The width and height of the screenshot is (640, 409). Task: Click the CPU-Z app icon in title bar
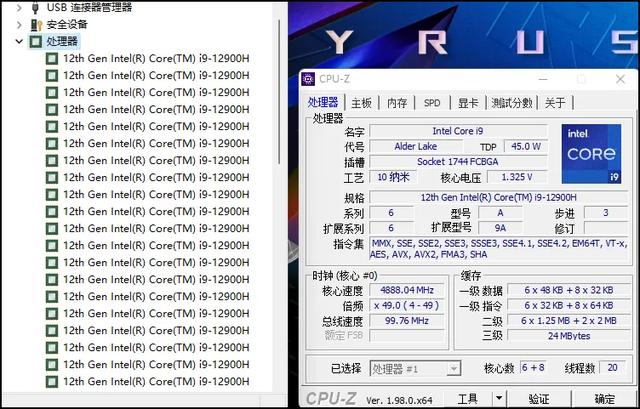308,79
